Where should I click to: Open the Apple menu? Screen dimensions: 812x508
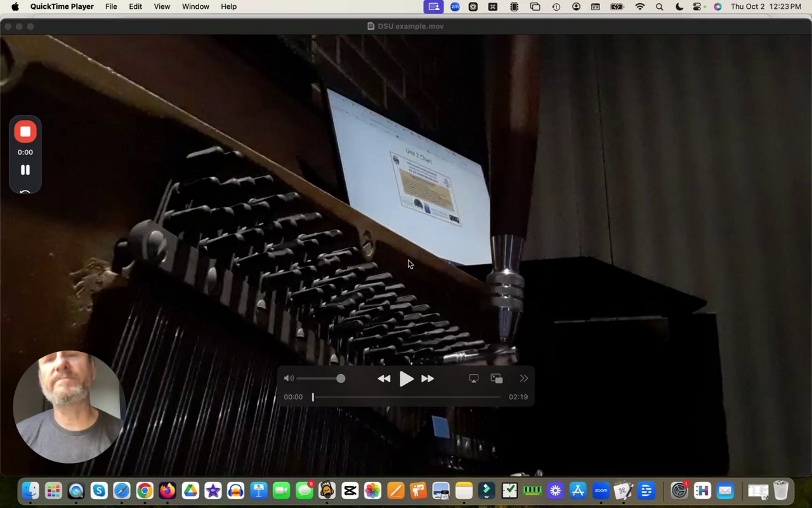(x=15, y=6)
